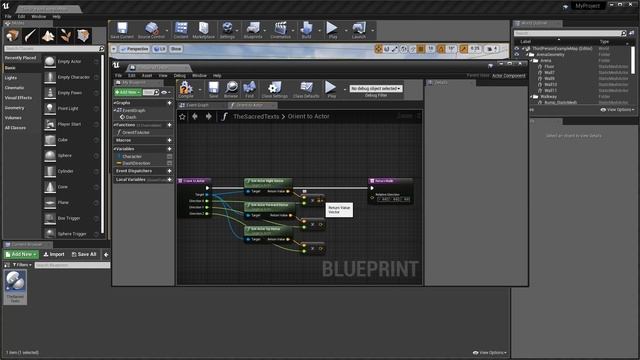
Task: Click Find icon in blueprint toolbar
Action: click(x=249, y=89)
